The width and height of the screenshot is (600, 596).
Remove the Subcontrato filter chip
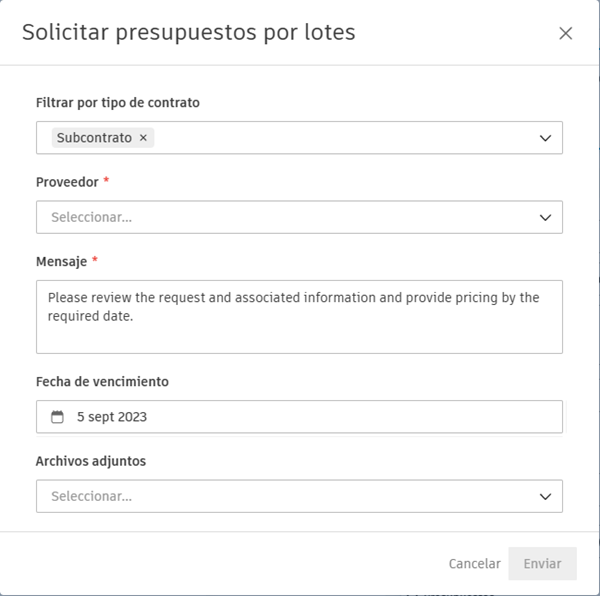click(143, 138)
